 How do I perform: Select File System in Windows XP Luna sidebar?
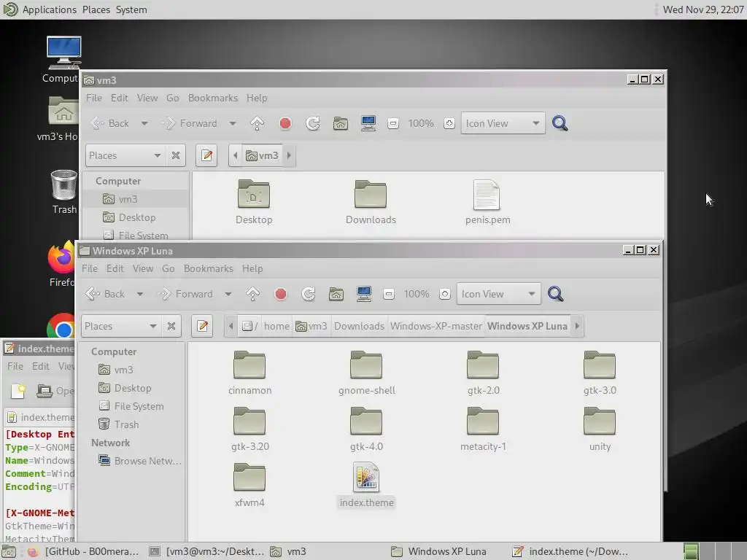(131, 406)
